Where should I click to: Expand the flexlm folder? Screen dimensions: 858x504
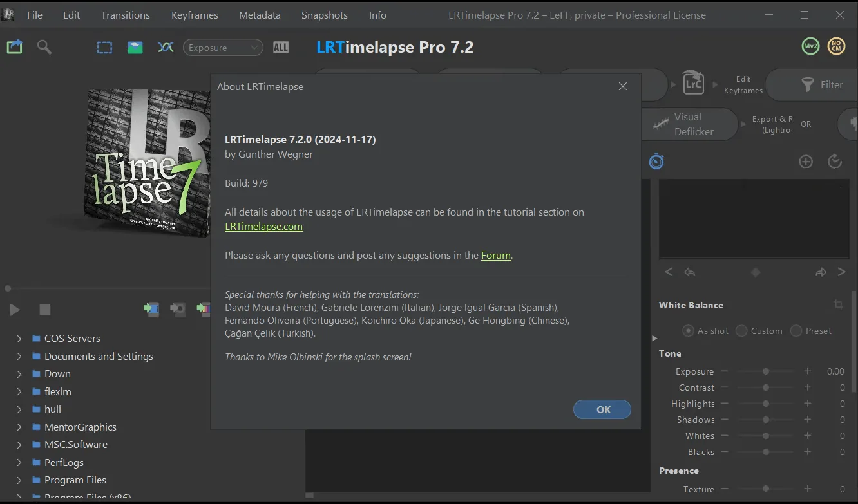19,391
